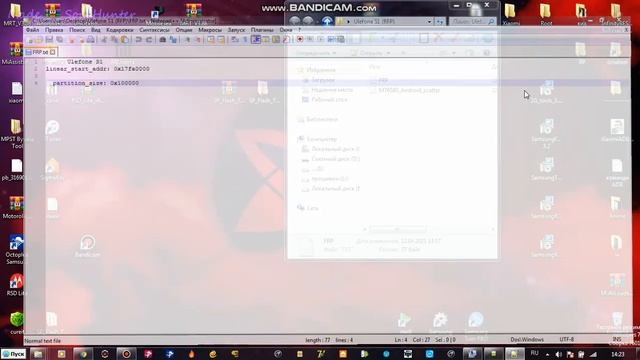Open the Поиск menu
The height and width of the screenshot is (360, 640).
tap(77, 30)
